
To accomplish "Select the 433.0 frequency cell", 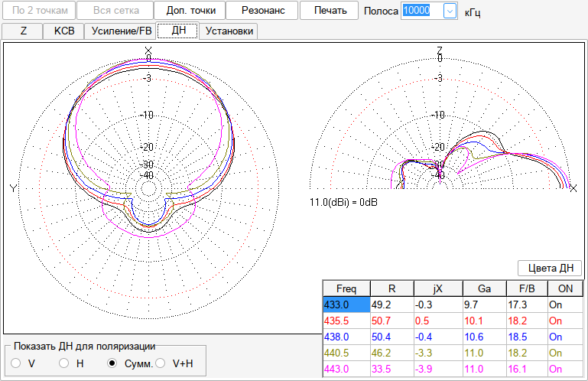I will 346,304.
